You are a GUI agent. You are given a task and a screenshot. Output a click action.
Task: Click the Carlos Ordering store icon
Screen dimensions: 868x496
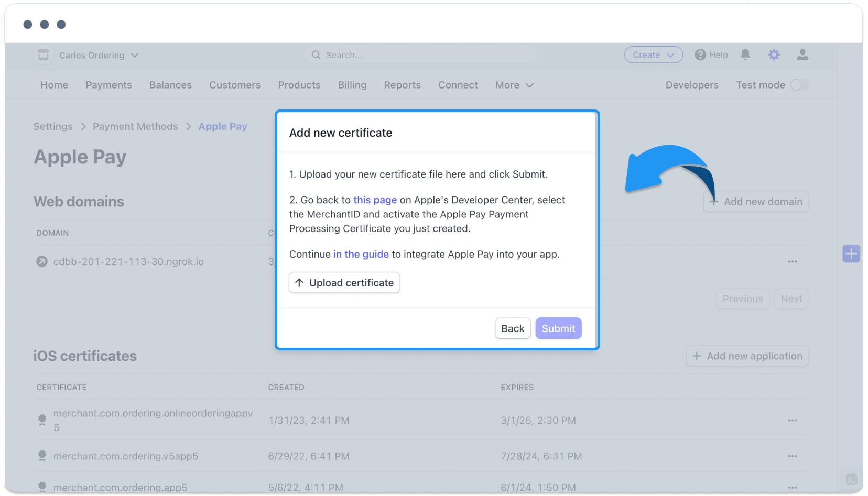44,55
